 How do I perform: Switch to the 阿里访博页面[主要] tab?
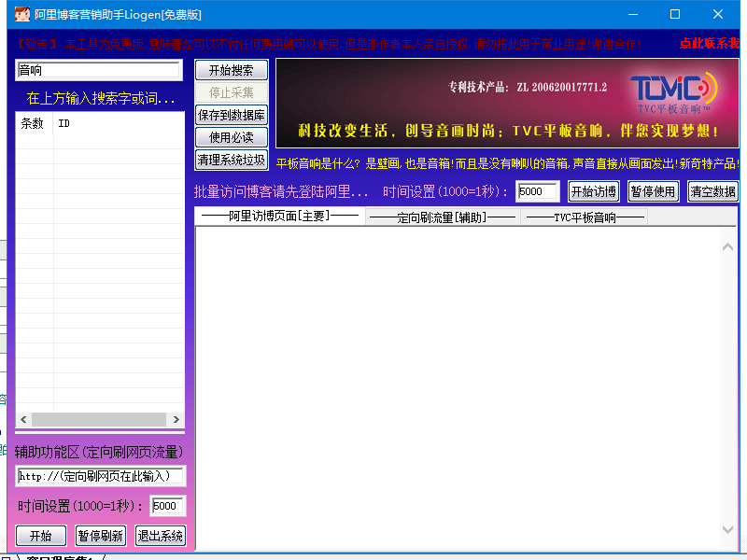[279, 217]
